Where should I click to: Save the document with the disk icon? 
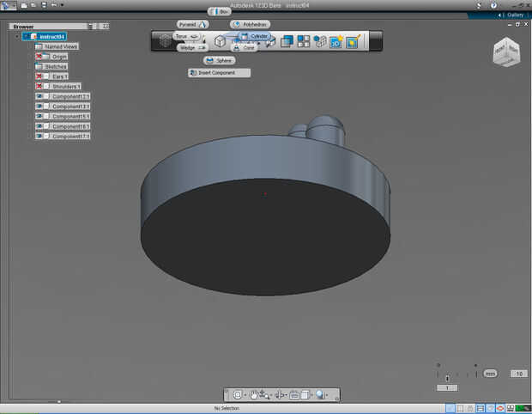click(44, 5)
